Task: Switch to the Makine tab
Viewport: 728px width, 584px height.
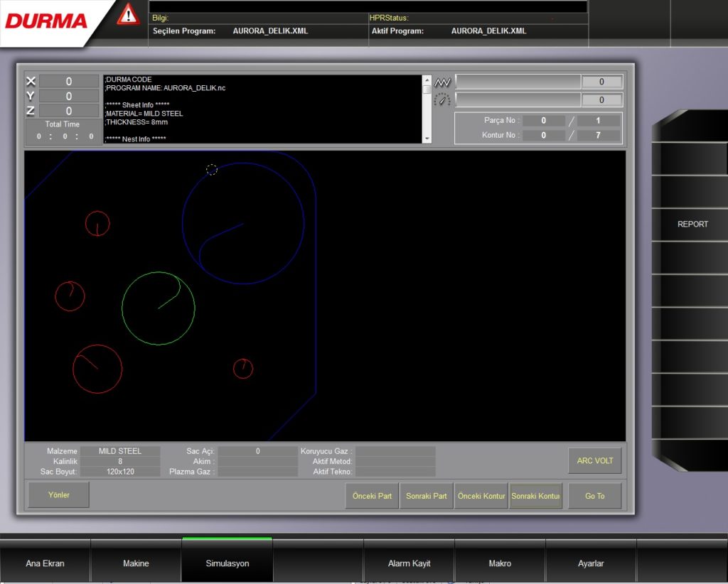Action: coord(136,563)
